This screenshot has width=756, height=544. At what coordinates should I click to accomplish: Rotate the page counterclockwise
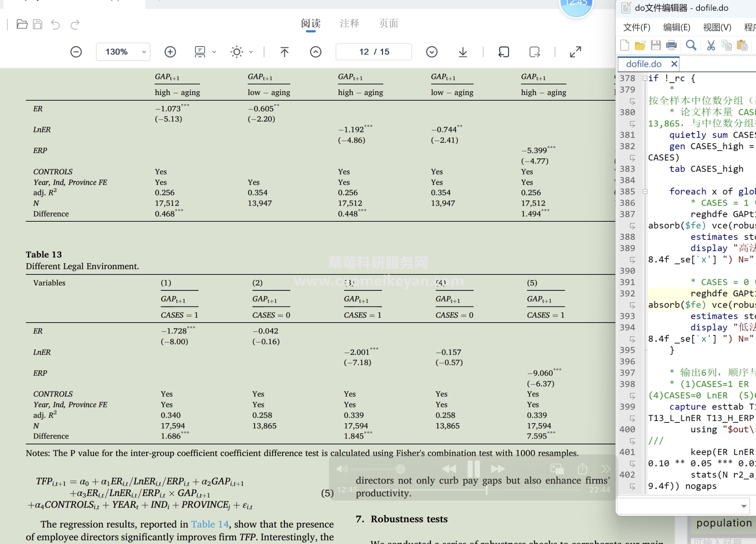pos(504,52)
